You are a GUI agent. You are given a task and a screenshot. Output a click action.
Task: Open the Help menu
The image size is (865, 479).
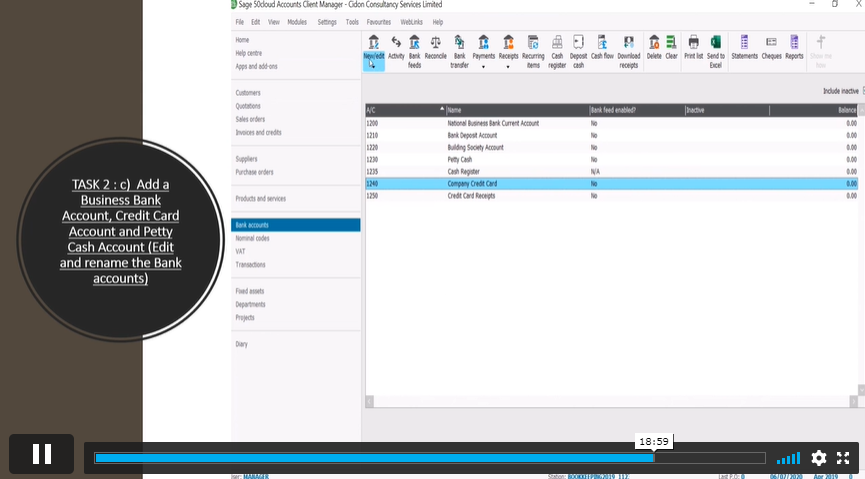pyautogui.click(x=437, y=22)
